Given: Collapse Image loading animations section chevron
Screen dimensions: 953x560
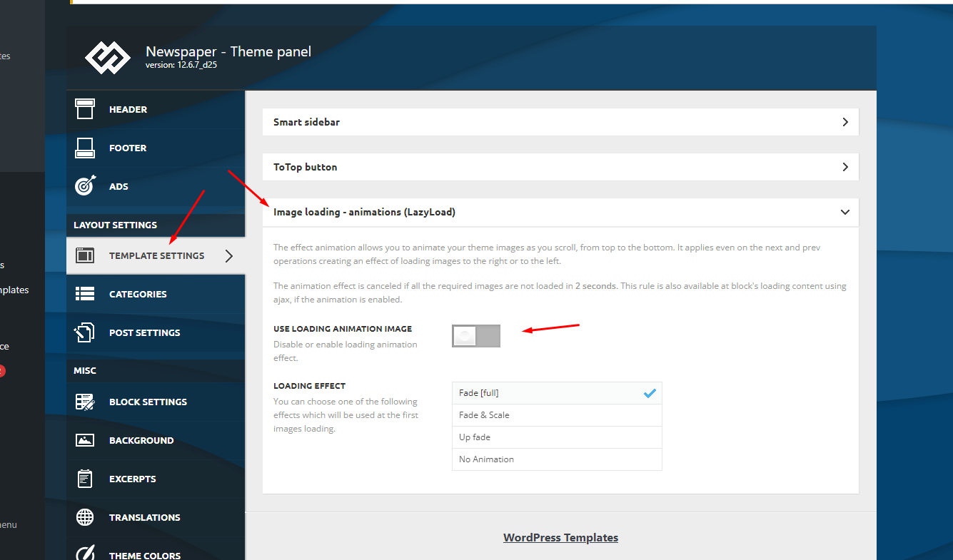Looking at the screenshot, I should [845, 212].
